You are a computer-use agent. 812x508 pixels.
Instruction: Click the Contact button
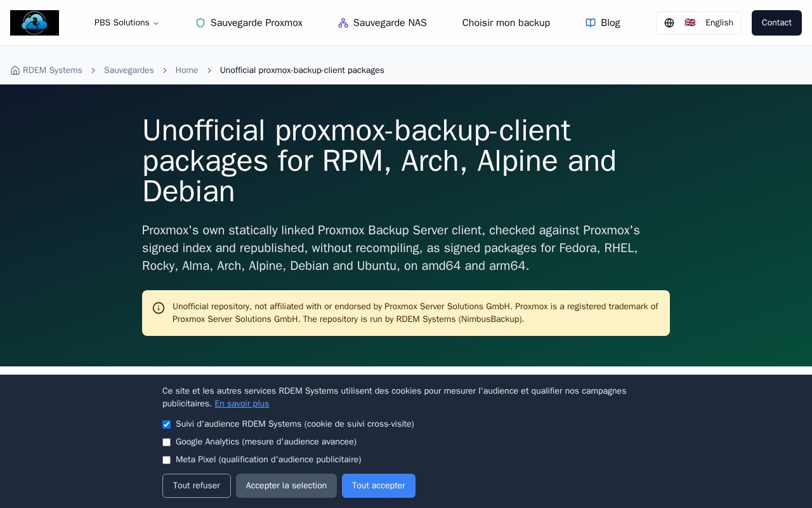point(776,23)
